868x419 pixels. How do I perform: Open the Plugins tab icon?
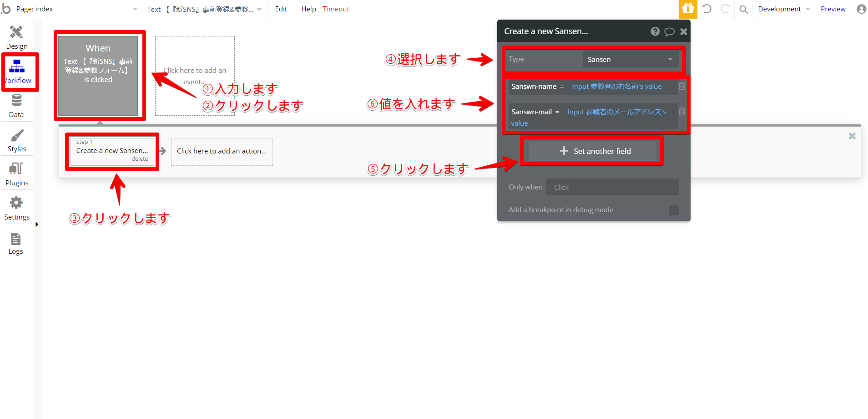click(16, 169)
